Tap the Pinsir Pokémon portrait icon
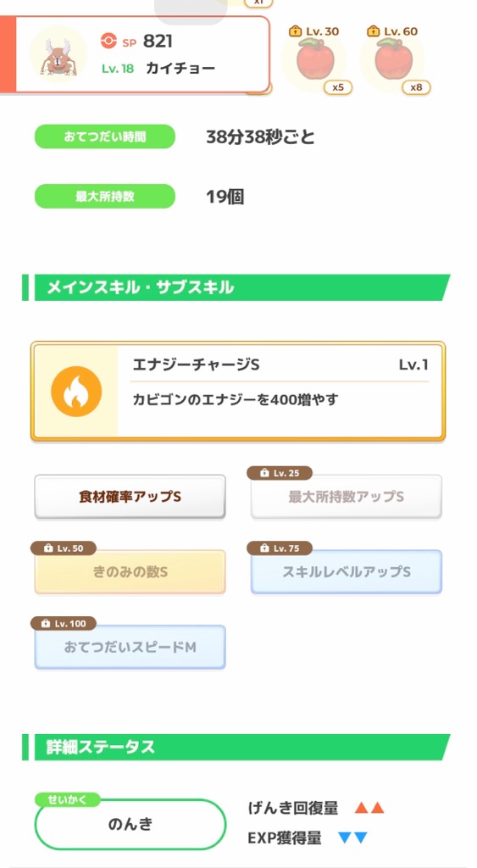Image resolution: width=477 pixels, height=868 pixels. click(58, 54)
